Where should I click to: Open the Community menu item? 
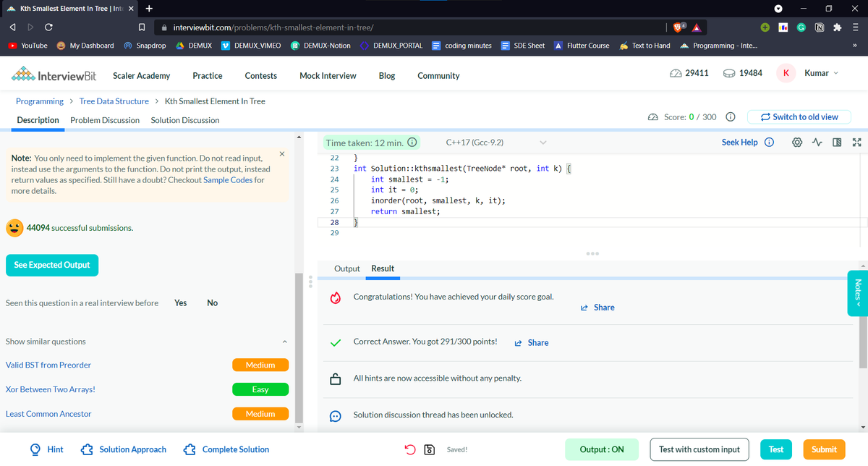coord(438,75)
